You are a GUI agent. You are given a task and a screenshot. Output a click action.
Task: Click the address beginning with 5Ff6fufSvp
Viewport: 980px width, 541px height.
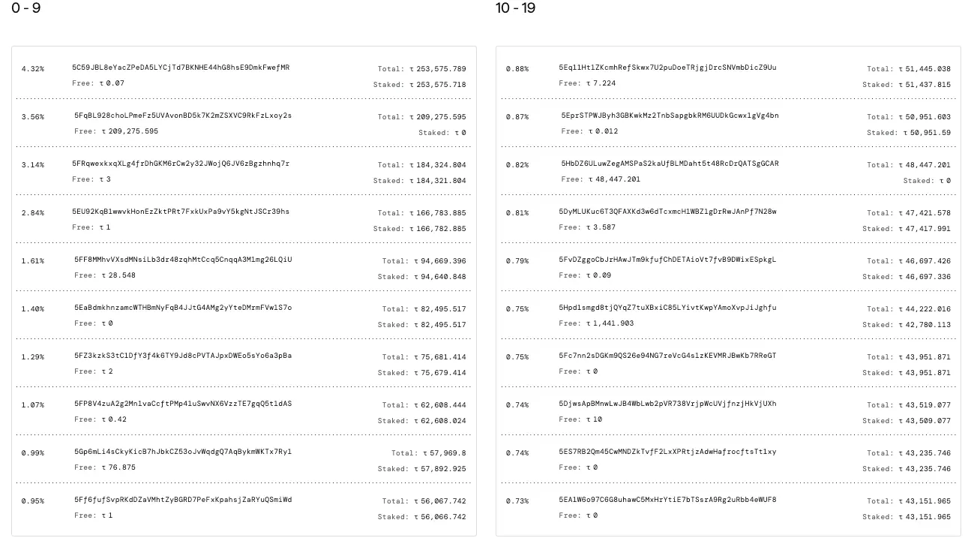tap(183, 500)
